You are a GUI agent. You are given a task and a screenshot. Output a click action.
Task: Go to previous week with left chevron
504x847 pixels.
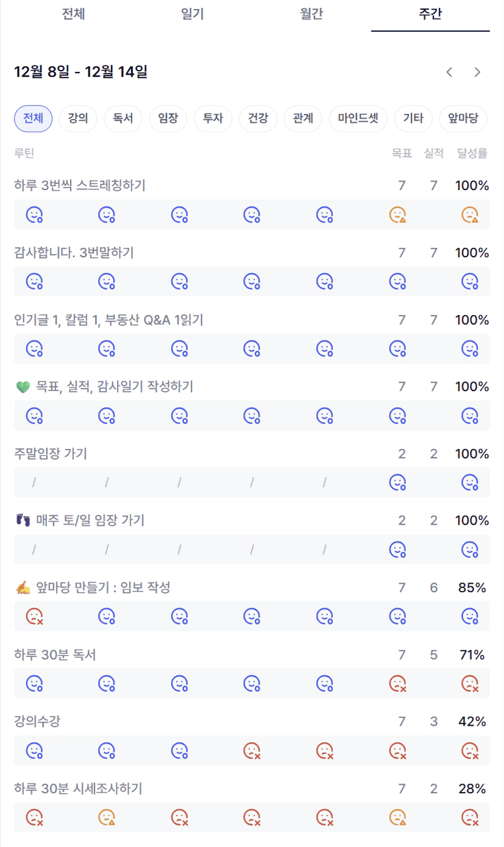tap(449, 73)
